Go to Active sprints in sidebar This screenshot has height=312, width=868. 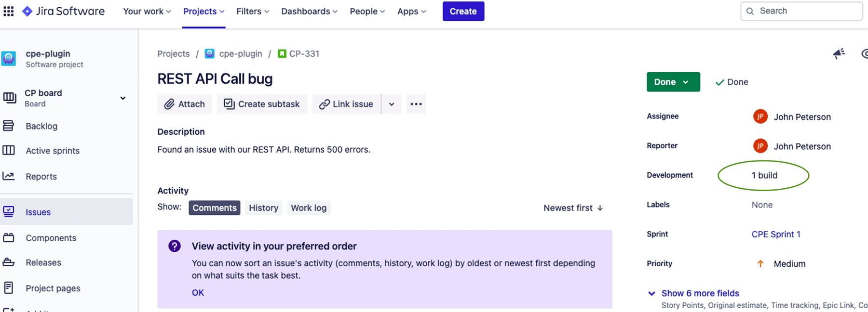(53, 151)
